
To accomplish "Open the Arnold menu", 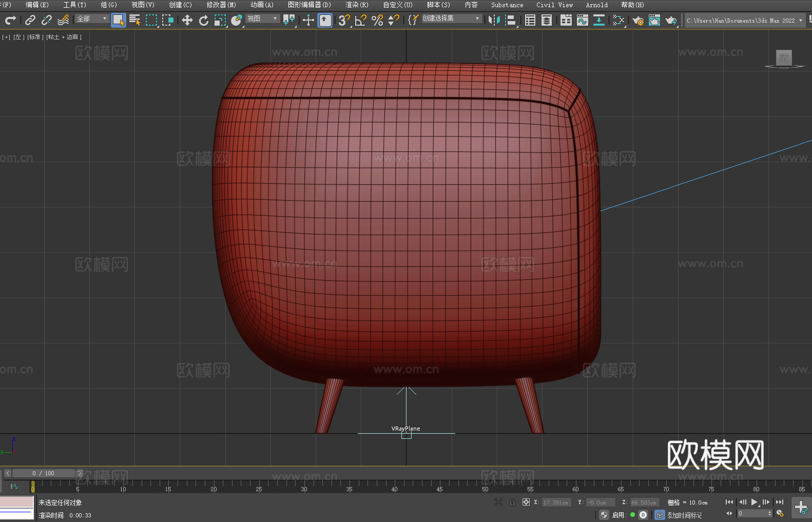I will click(x=596, y=5).
